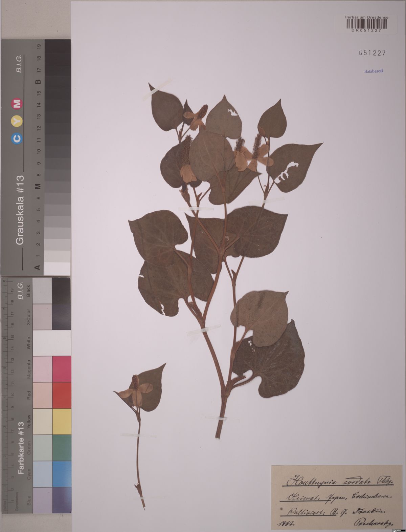Click the saturated red color patch
Viewport: 406px width, 532px height.
click(62, 395)
